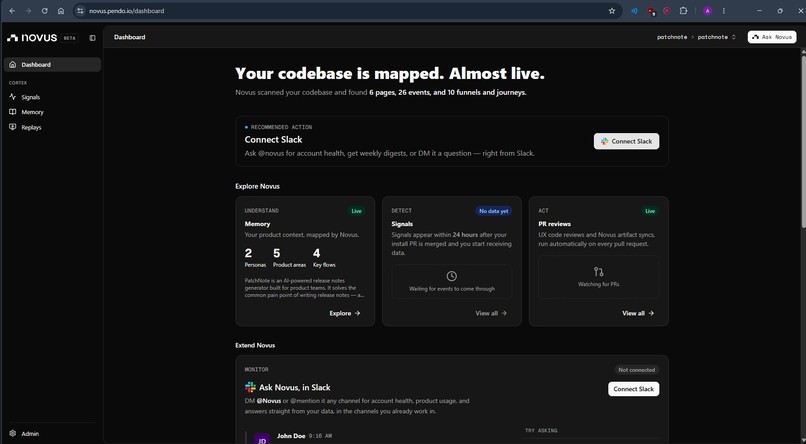806x444 pixels.
Task: Click the Ask Novus button
Action: 772,37
